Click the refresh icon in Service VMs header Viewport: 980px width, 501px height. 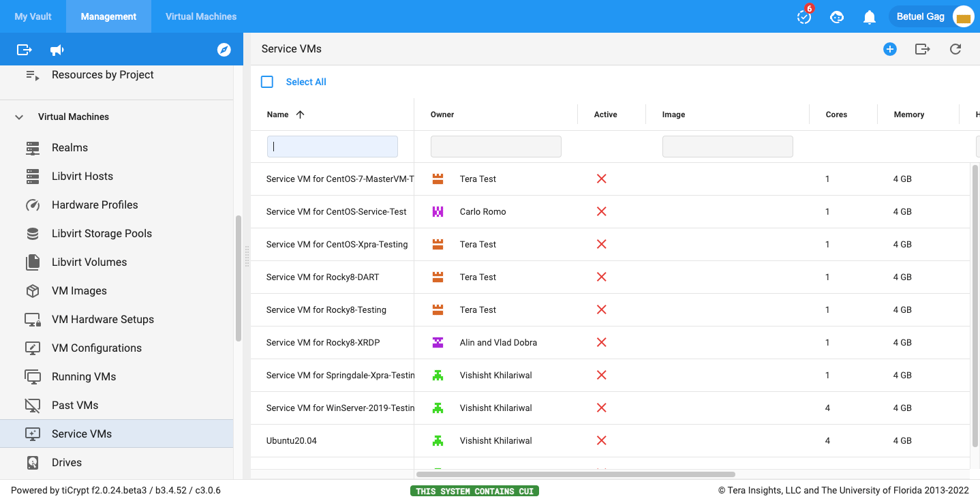coord(955,49)
